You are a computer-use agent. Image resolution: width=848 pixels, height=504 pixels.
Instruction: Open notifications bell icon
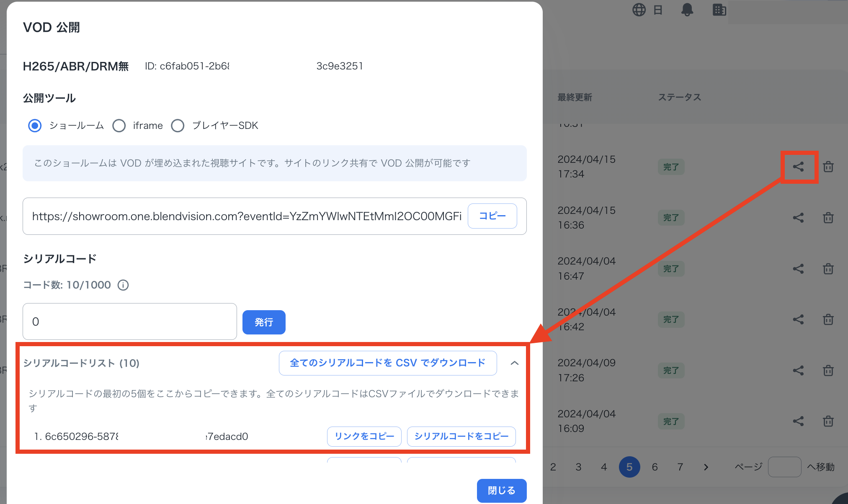(687, 10)
